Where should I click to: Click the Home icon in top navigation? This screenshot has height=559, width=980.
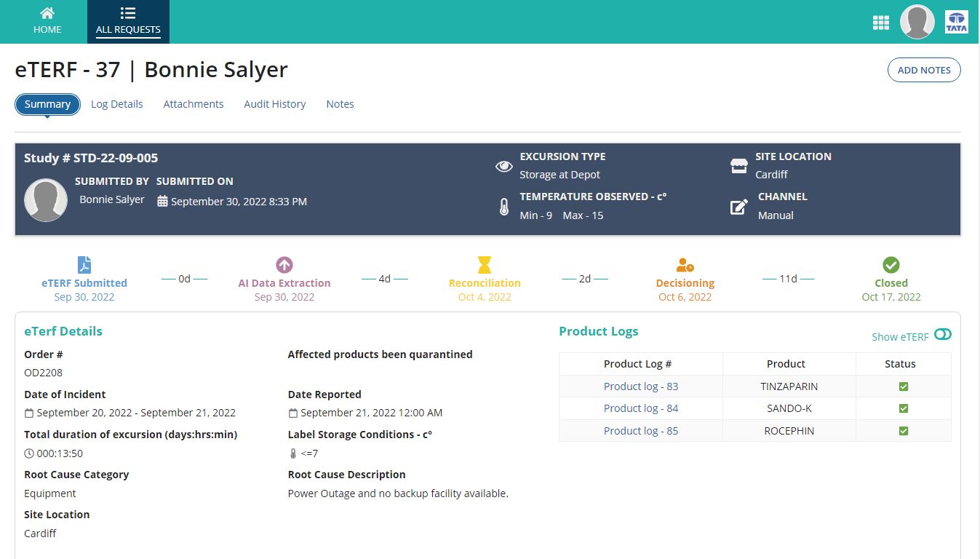pyautogui.click(x=47, y=14)
